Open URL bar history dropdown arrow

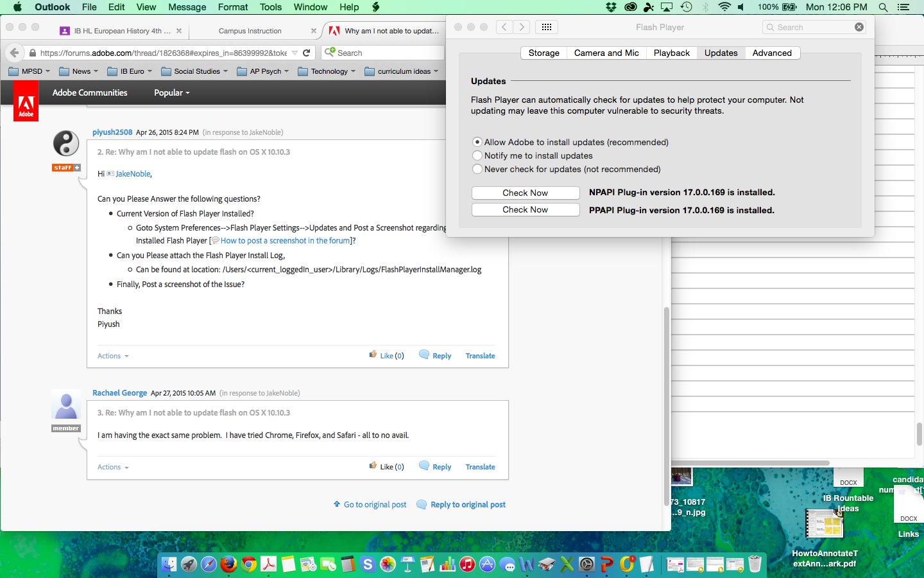coord(295,53)
